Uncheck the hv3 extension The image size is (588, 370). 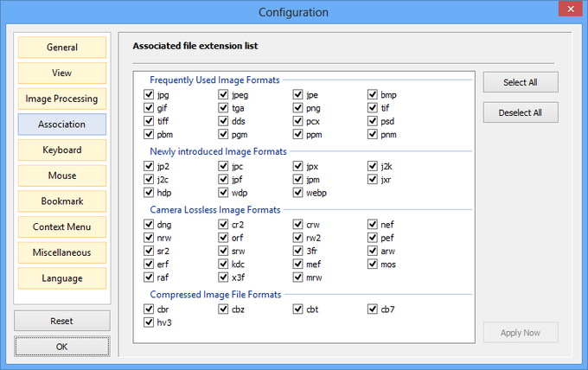[149, 322]
